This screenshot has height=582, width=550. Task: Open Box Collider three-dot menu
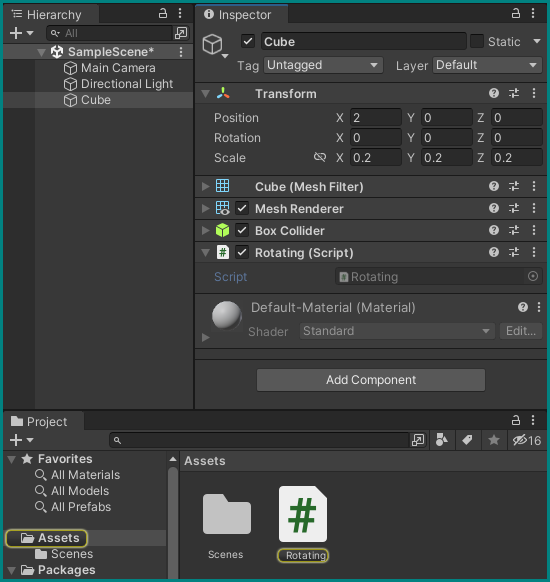coord(534,230)
